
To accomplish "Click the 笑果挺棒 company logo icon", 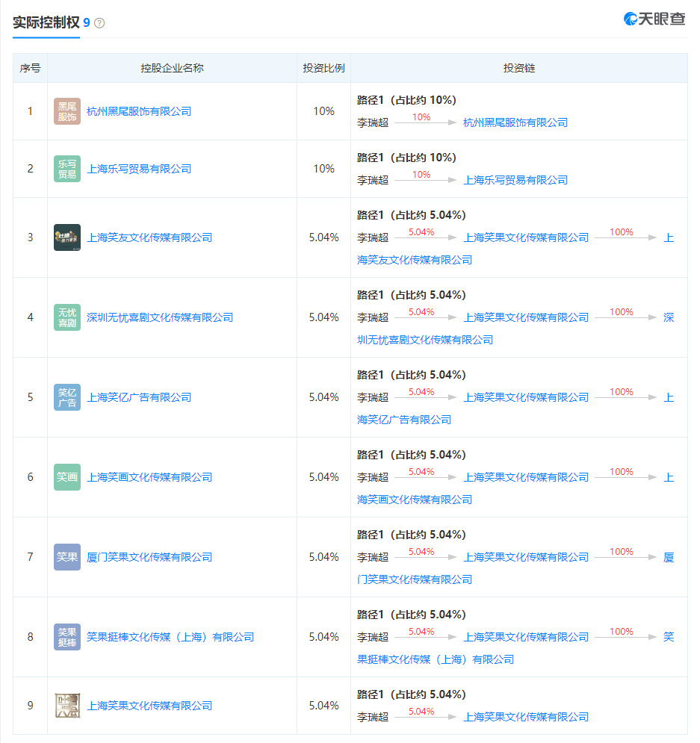I will (x=67, y=637).
